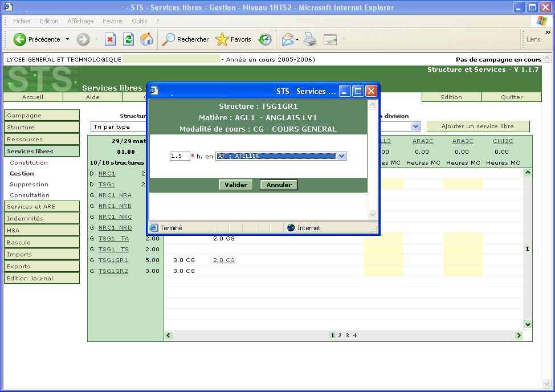Open Imports sidebar section
This screenshot has height=392, width=555.
(42, 255)
